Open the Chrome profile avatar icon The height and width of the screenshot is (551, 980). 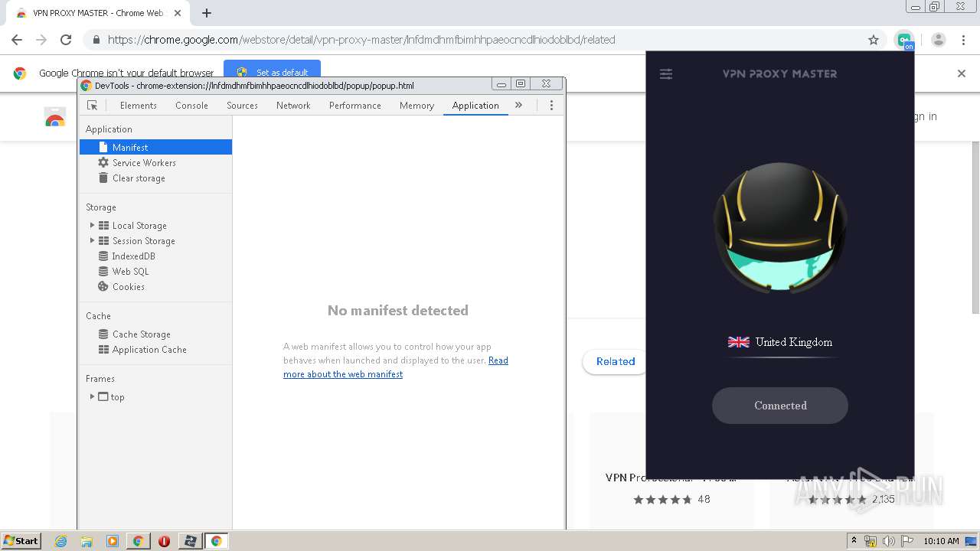pyautogui.click(x=939, y=40)
